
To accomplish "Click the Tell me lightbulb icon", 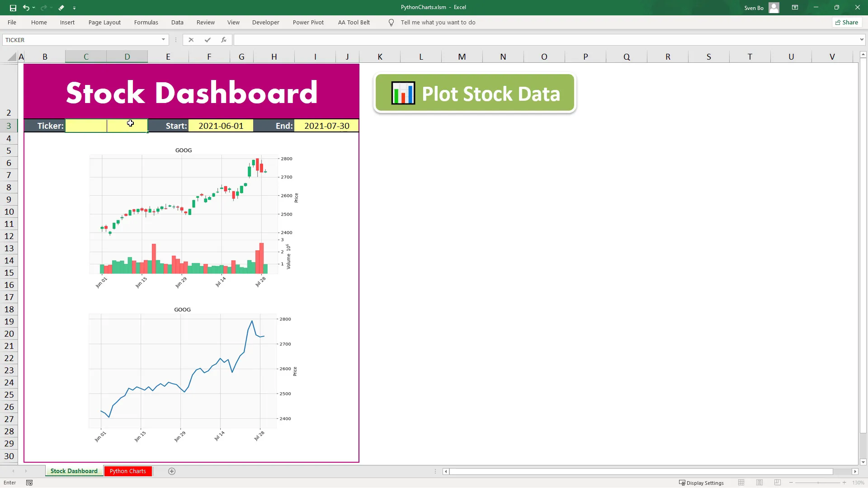I will pos(391,23).
